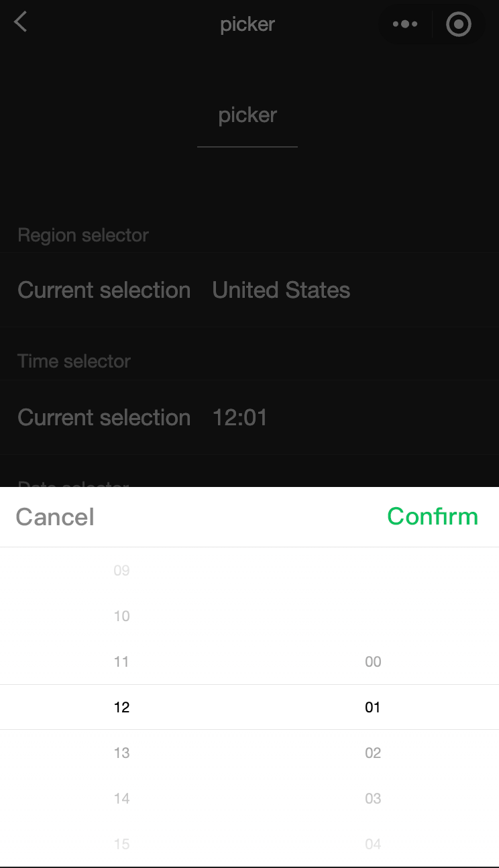Pick hour 10 from hour column

tap(121, 616)
